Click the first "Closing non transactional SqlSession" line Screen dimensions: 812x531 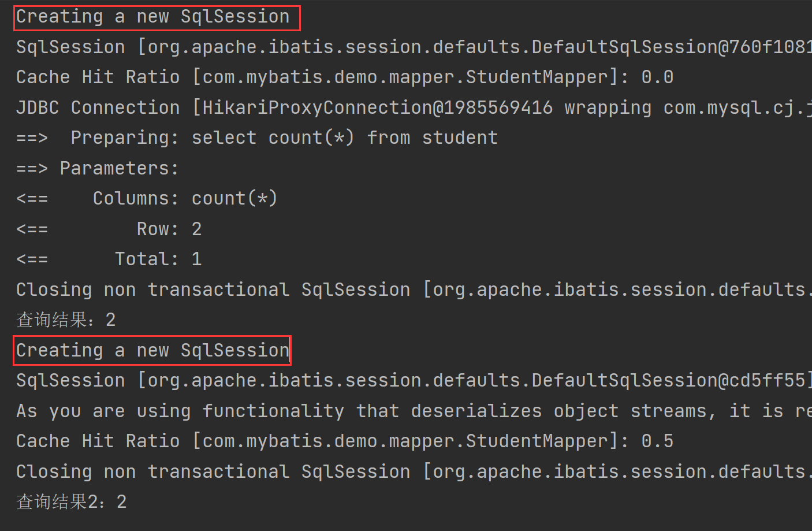(414, 289)
